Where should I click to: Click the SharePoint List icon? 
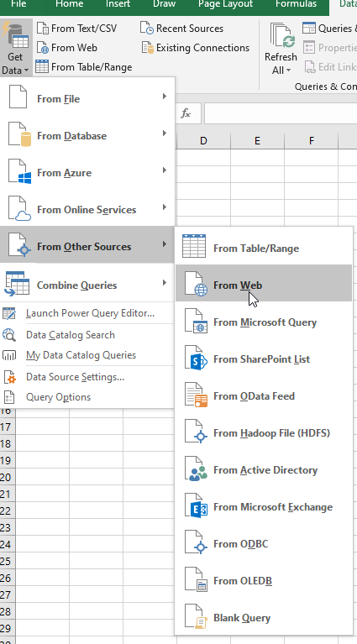pyautogui.click(x=196, y=359)
